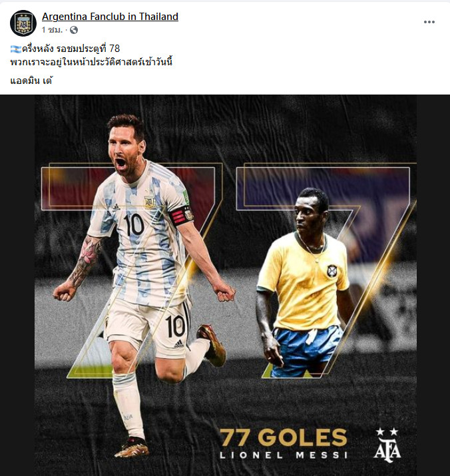Click the Adidas logo on Messi's shorts

178,344
